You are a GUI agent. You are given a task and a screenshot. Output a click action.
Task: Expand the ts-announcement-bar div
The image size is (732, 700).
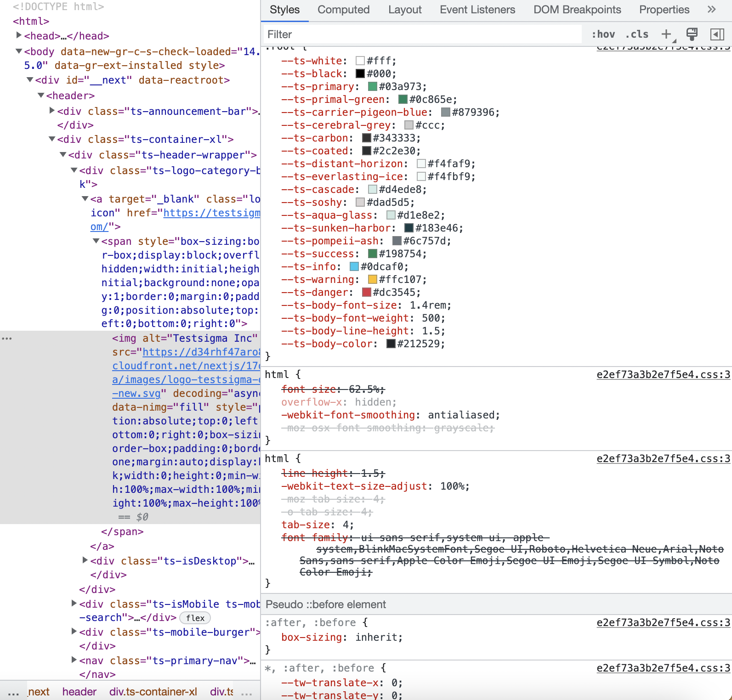tap(52, 111)
